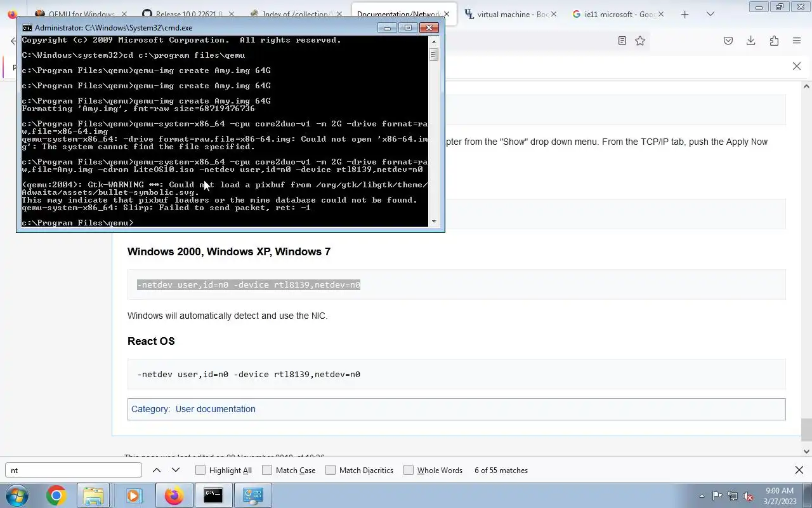Screen dimensions: 812x508
Task: Click the React OS heading
Action: pyautogui.click(x=151, y=341)
